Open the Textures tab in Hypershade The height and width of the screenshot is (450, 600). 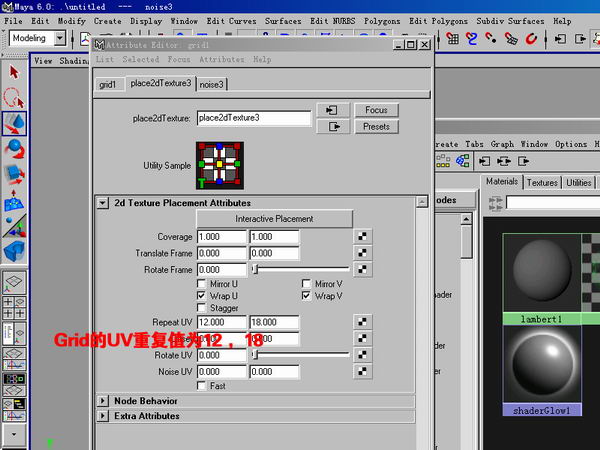[542, 183]
